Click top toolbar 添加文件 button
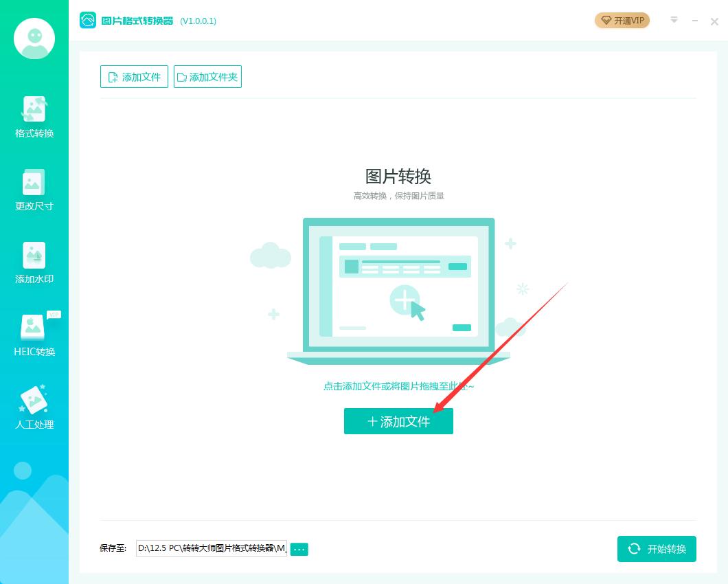The width and height of the screenshot is (728, 584). [x=134, y=77]
